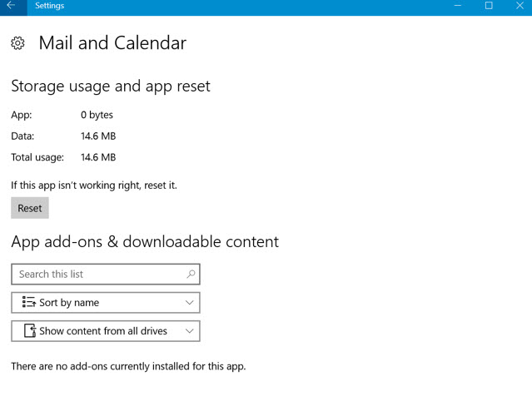The width and height of the screenshot is (532, 411).
Task: Maximize the Settings window
Action: (x=489, y=6)
